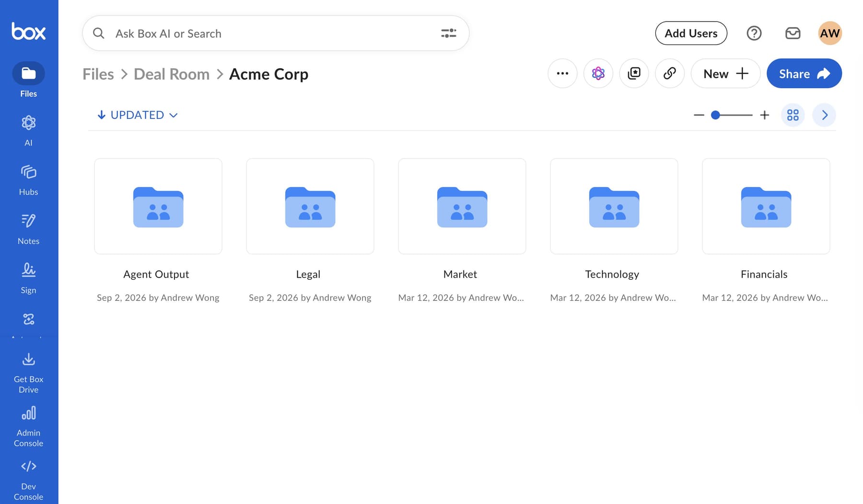Add folder to collection star icon
The width and height of the screenshot is (863, 504).
click(x=634, y=73)
